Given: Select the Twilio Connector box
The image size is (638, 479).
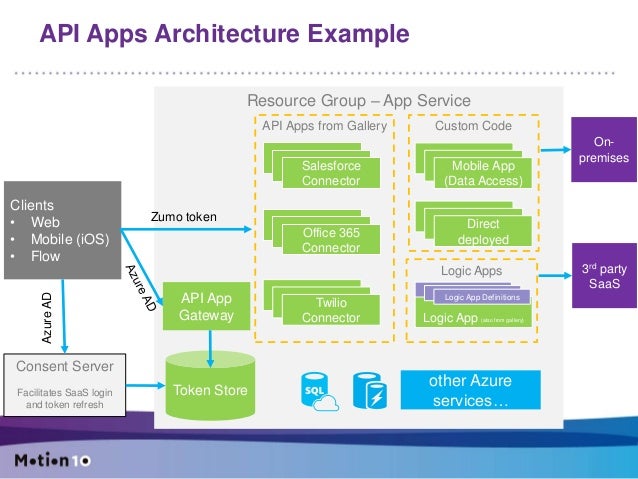Looking at the screenshot, I should [x=331, y=310].
